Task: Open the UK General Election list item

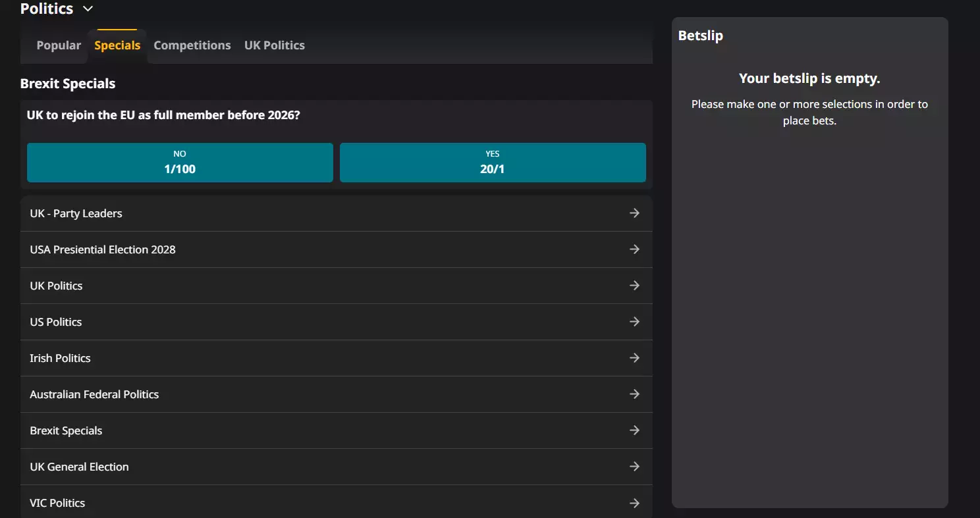Action: point(79,467)
